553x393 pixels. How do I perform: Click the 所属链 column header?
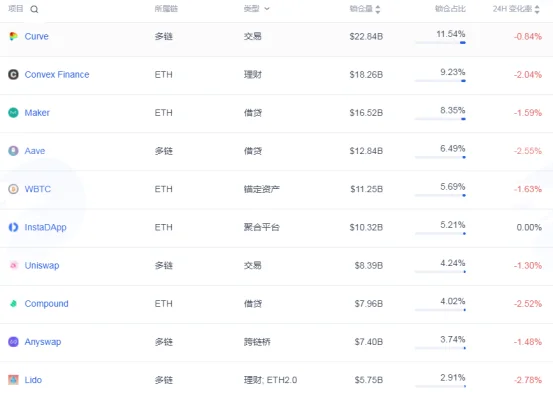pyautogui.click(x=166, y=9)
